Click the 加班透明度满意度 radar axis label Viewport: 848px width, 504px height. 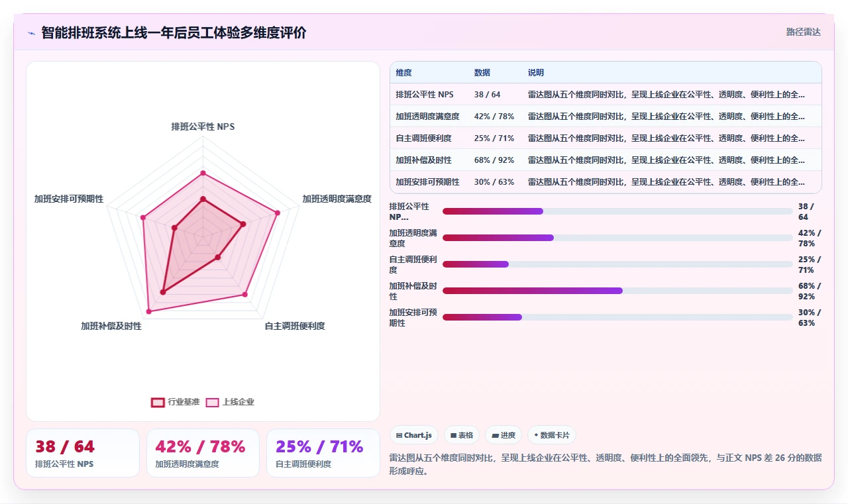pyautogui.click(x=337, y=199)
